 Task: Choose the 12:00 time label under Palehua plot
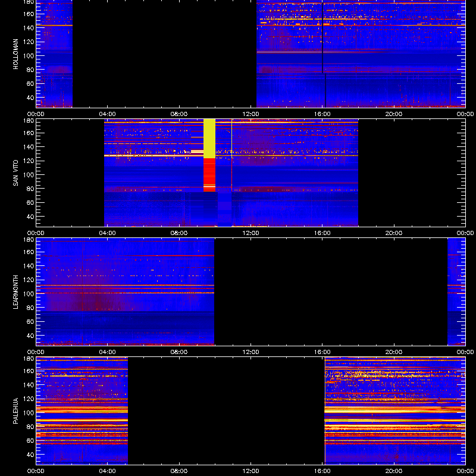[x=250, y=471]
